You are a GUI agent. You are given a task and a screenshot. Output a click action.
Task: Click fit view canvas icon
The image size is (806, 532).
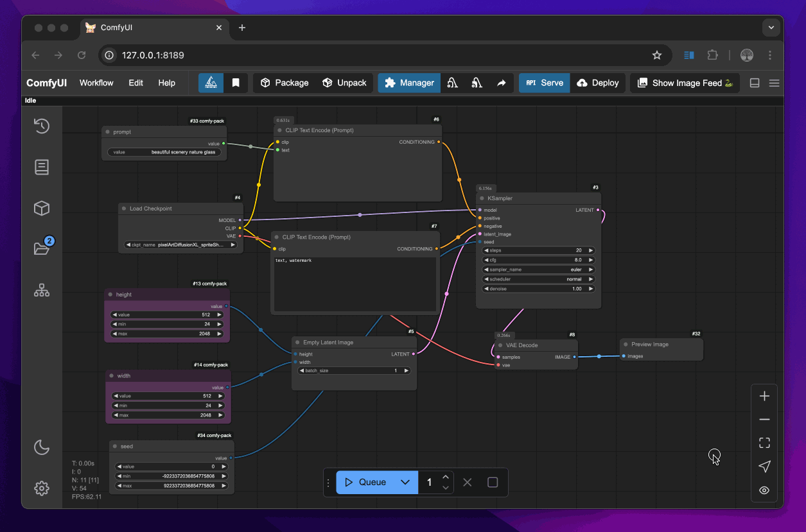(x=764, y=443)
